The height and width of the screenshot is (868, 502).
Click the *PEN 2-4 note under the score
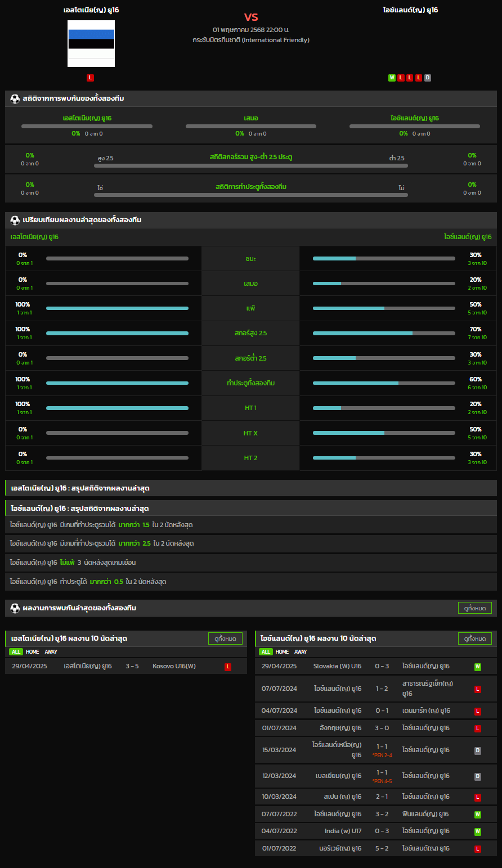(x=382, y=755)
